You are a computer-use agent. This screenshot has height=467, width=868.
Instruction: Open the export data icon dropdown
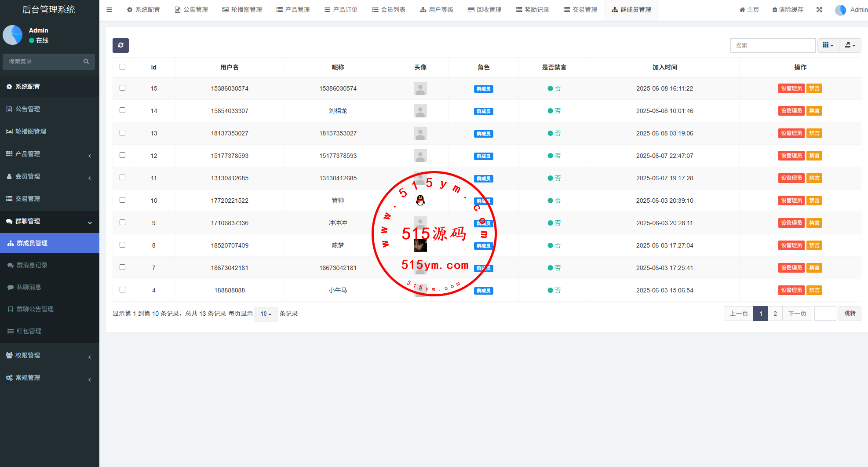pyautogui.click(x=850, y=45)
